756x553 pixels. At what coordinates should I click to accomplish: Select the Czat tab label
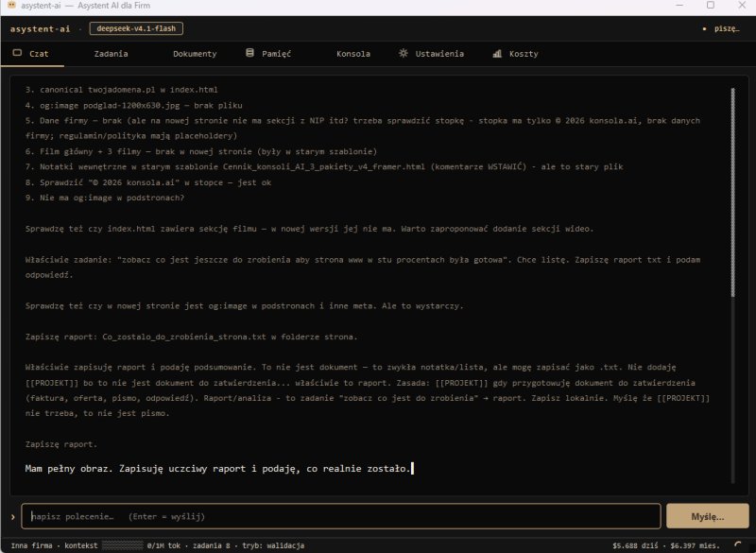coord(39,54)
